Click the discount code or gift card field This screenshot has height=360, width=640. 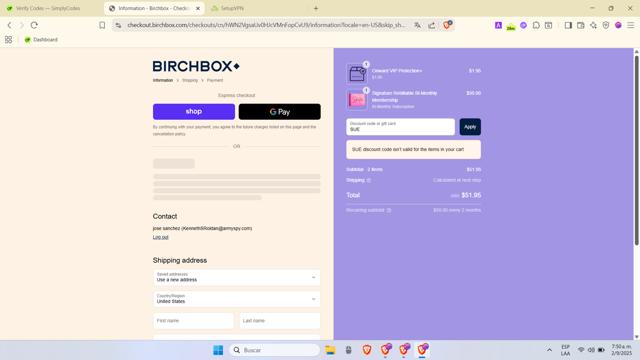400,127
